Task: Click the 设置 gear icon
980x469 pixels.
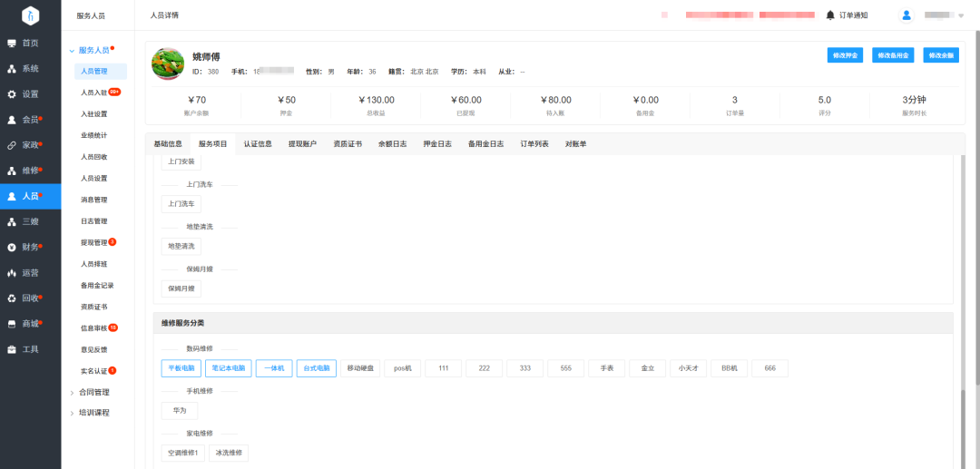Action: point(11,94)
